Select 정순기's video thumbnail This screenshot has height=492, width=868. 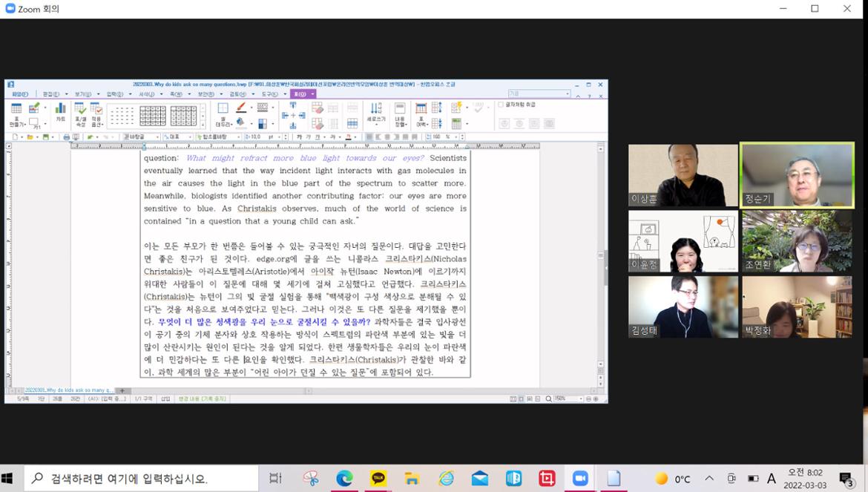pyautogui.click(x=798, y=175)
